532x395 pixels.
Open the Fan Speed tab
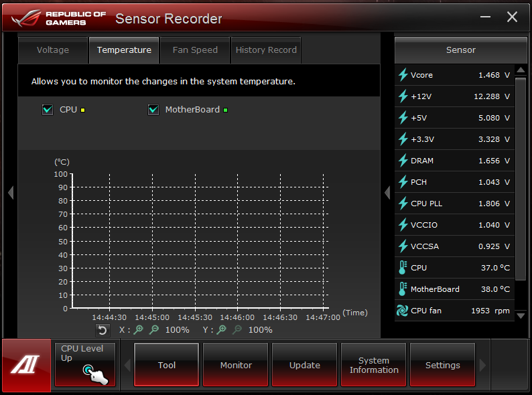click(195, 50)
